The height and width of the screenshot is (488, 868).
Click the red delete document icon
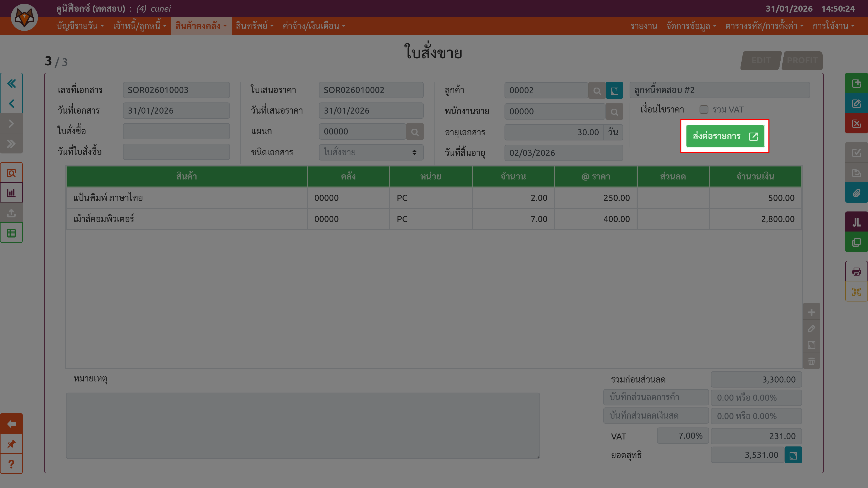point(856,124)
